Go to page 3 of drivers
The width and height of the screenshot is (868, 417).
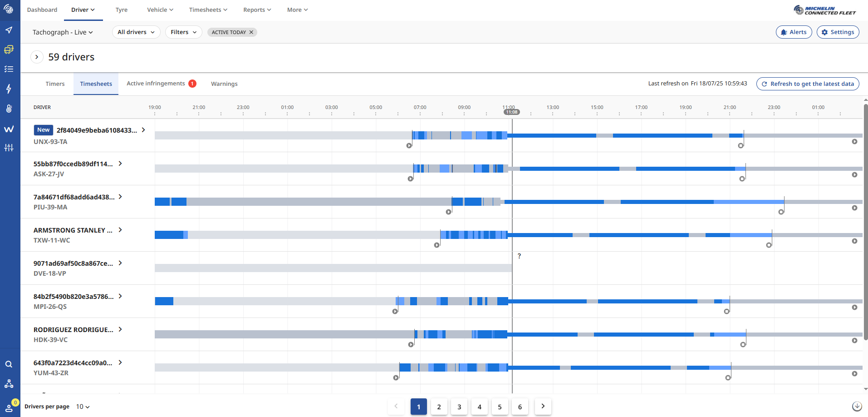point(459,407)
